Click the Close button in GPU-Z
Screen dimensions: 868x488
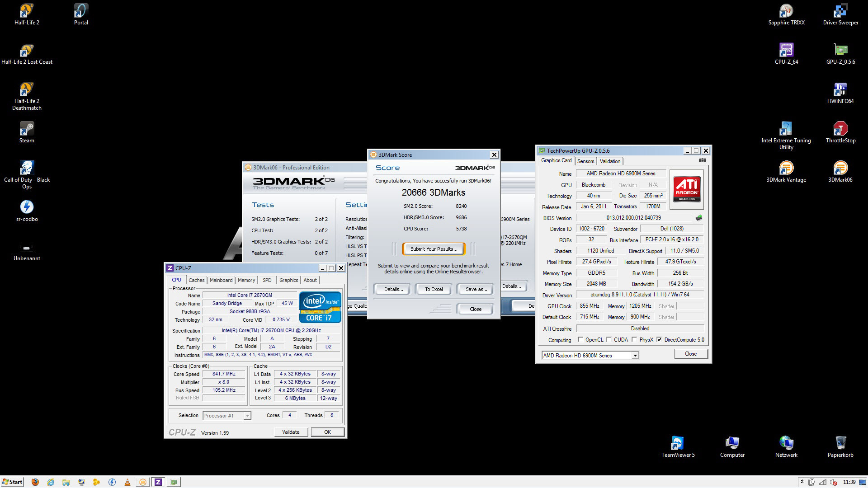pos(691,354)
